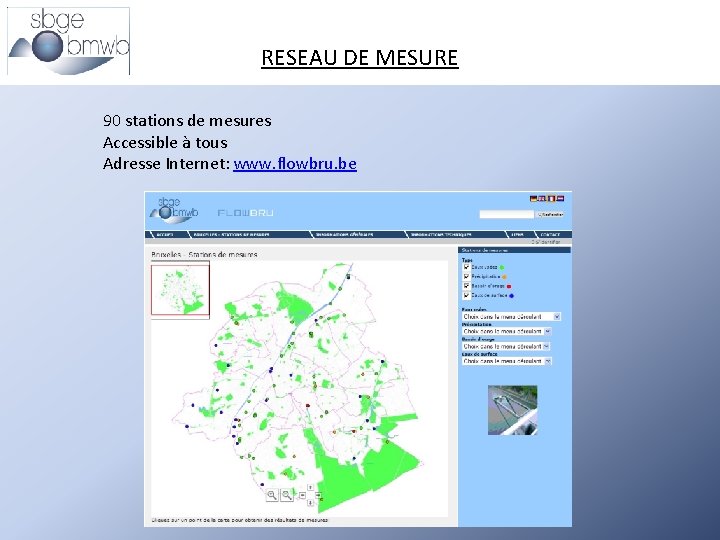Pan the map right with the right arrow
Screen dimensions: 720x540
coord(318,495)
